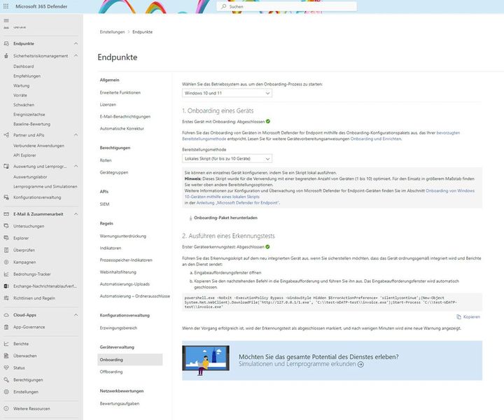Click the Berechtigungen key icon
The image size is (504, 420).
6,379
